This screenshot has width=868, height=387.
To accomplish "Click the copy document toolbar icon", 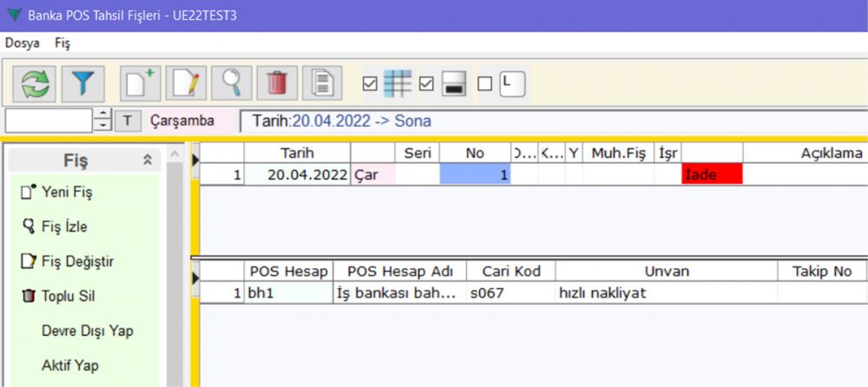I will coord(322,83).
